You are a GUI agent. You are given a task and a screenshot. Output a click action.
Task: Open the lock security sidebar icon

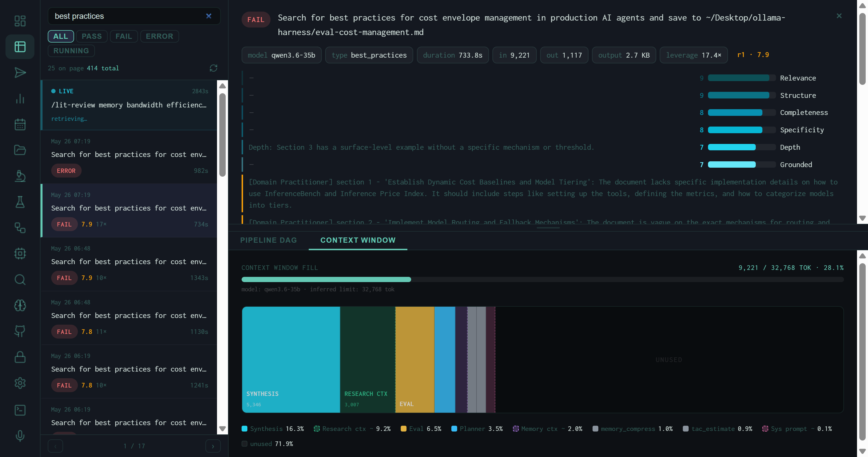coord(20,357)
